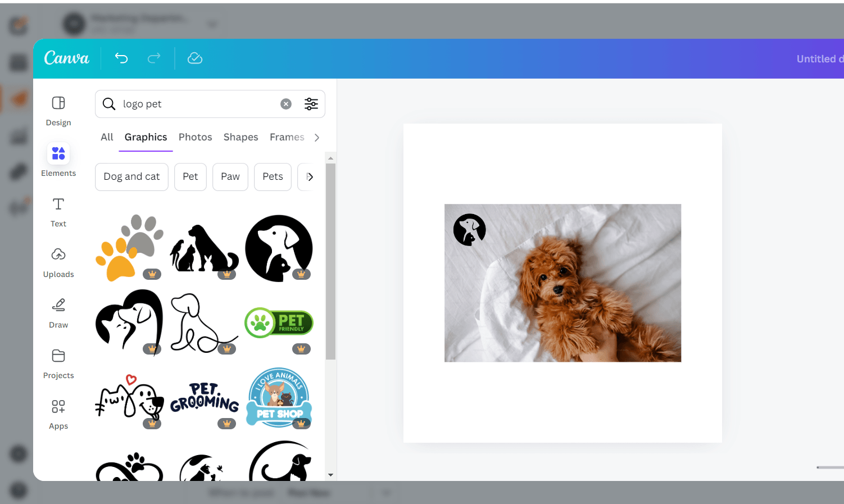
Task: Open the Text panel
Action: click(58, 212)
